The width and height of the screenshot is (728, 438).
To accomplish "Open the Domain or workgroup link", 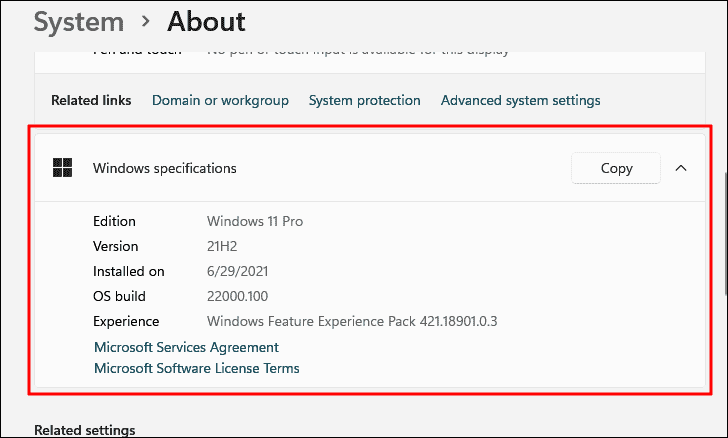I will [220, 100].
